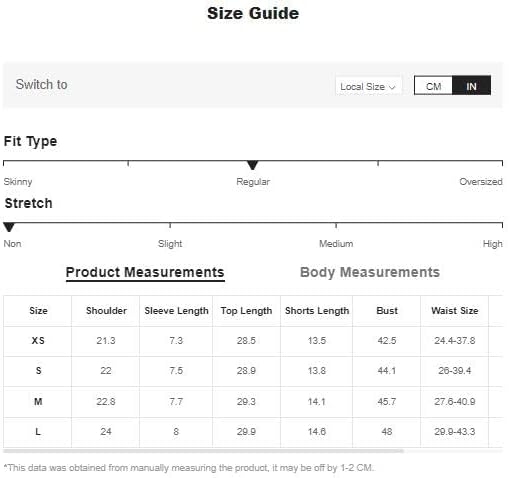Click the horizontal table scrollbar
This screenshot has width=510, height=478.
(x=203, y=451)
